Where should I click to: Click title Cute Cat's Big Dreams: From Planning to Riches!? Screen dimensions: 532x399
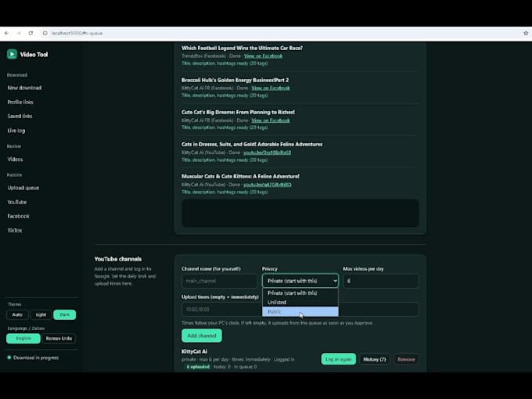(x=238, y=113)
